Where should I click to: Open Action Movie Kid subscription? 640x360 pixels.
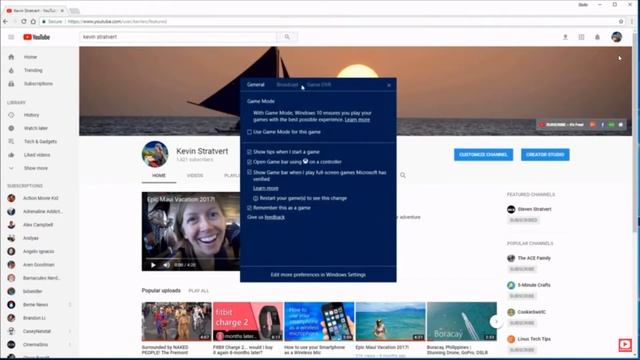(x=39, y=198)
